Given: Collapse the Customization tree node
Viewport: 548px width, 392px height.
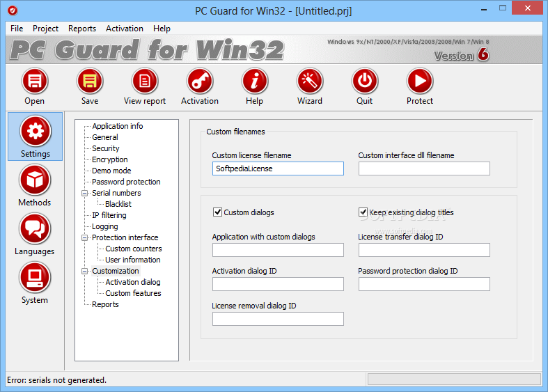Looking at the screenshot, I should click(x=84, y=271).
